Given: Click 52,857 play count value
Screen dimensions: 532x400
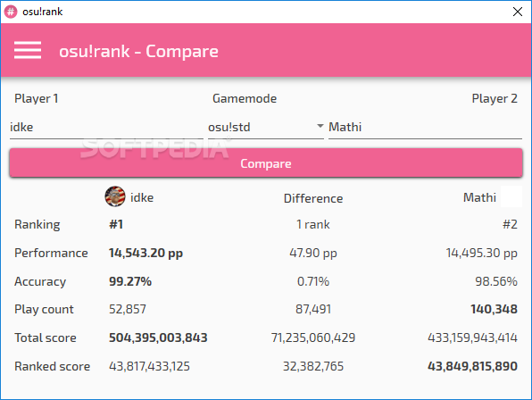Looking at the screenshot, I should (x=128, y=310).
